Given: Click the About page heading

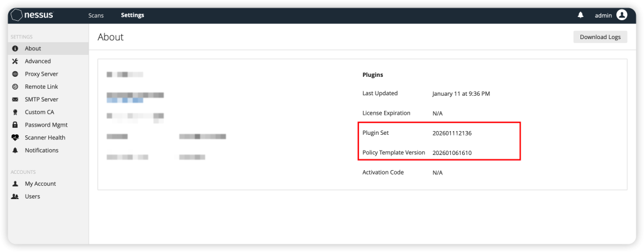Looking at the screenshot, I should (111, 37).
